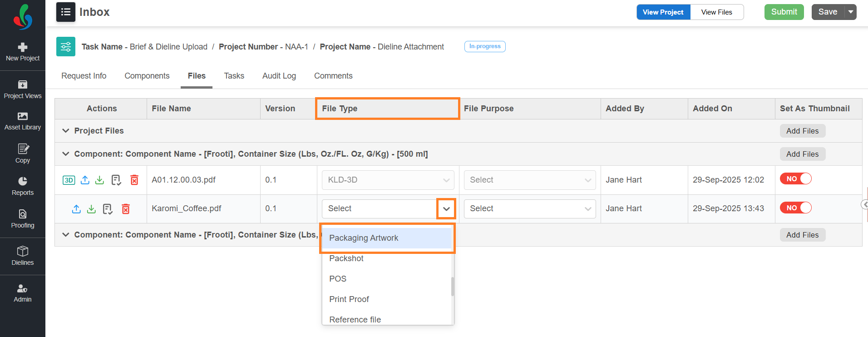868x337 pixels.
Task: Open File Purpose dropdown for Karomi_Coffee.pdf
Action: coord(529,209)
